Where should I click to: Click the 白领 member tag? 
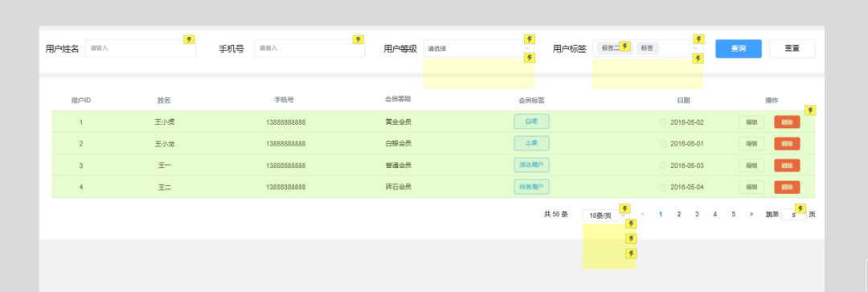(531, 121)
